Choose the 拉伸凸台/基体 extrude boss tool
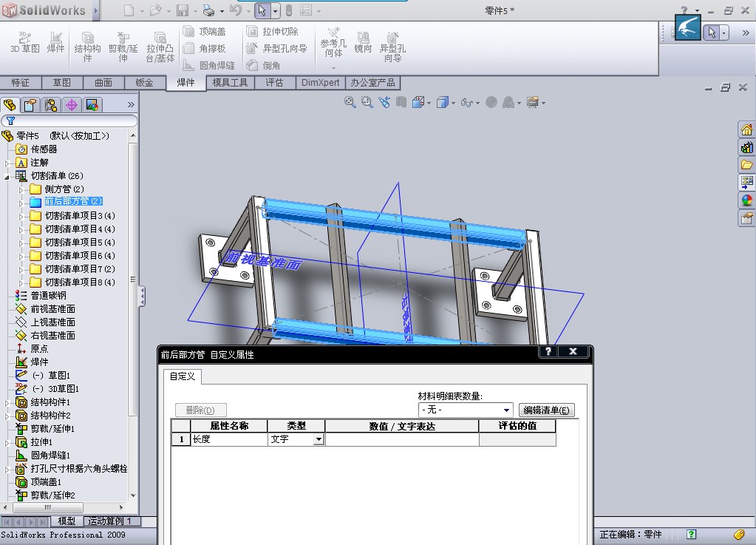This screenshot has width=756, height=545. pyautogui.click(x=160, y=47)
